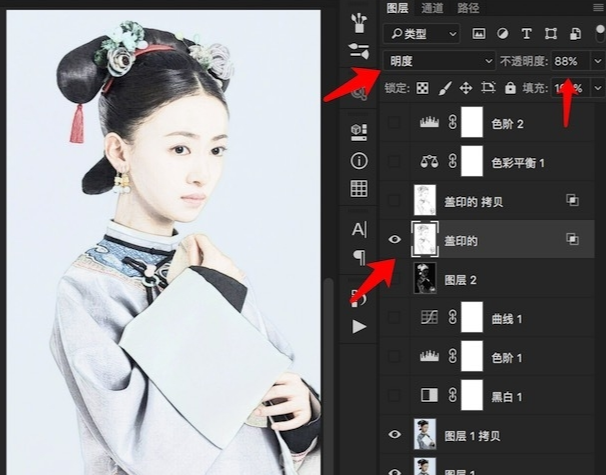This screenshot has width=606, height=475.
Task: Click the 色彩平衡 1 layer mask thumbnail
Action: coord(472,161)
